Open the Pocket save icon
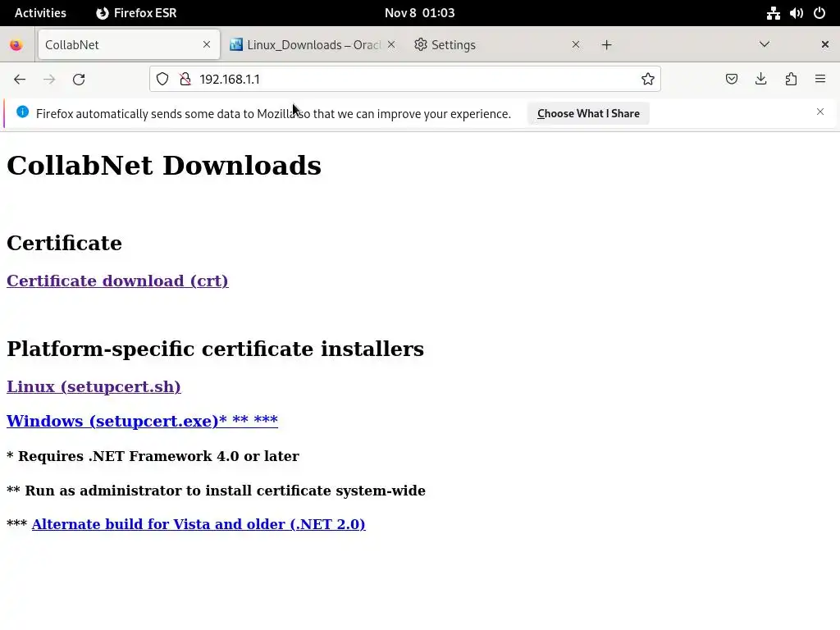 pos(731,80)
